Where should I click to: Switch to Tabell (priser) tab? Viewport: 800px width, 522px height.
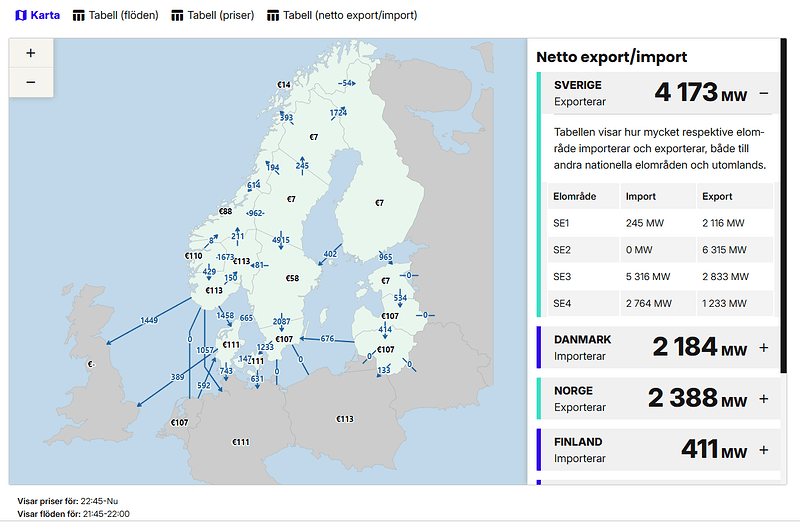[213, 15]
